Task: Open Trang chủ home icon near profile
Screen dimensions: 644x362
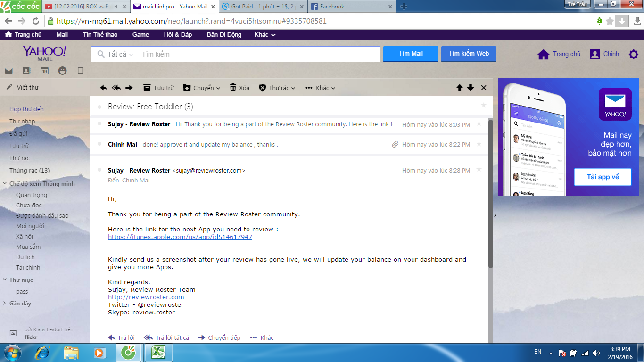Action: click(x=544, y=54)
